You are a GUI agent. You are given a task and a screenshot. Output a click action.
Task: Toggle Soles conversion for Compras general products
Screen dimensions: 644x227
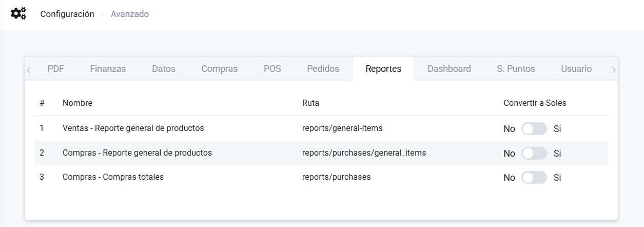click(x=534, y=153)
